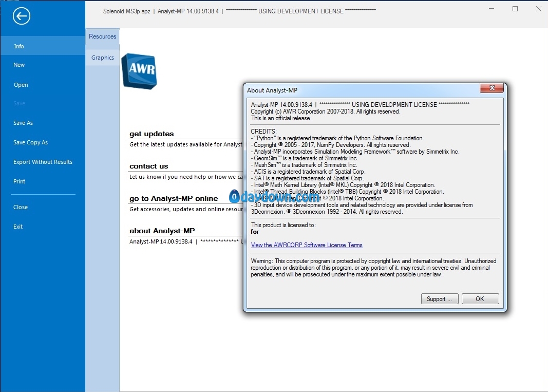Click 'MeshSim is a trademark' line
Screen dimensions: 548x392
tap(304, 165)
